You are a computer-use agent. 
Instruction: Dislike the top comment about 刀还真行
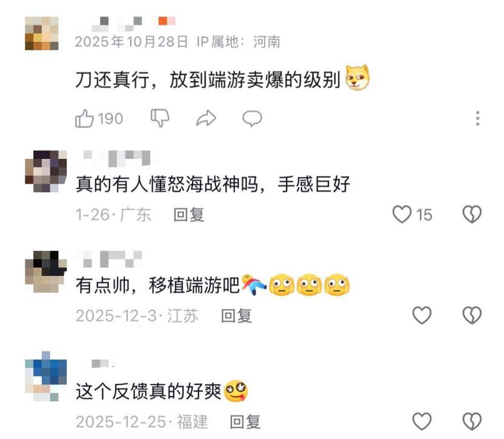160,118
